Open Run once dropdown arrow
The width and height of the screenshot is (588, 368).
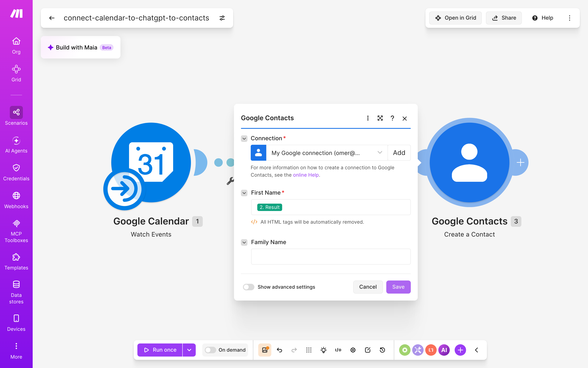[189, 350]
